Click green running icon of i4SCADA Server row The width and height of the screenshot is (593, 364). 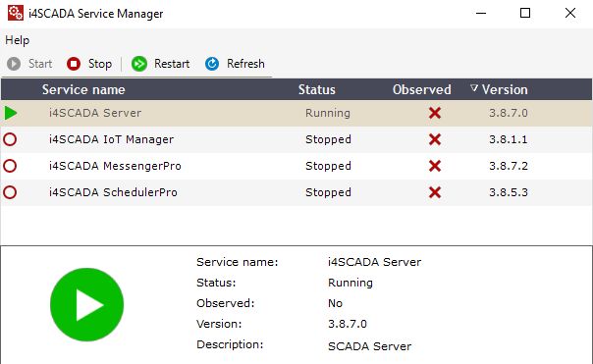(11, 113)
